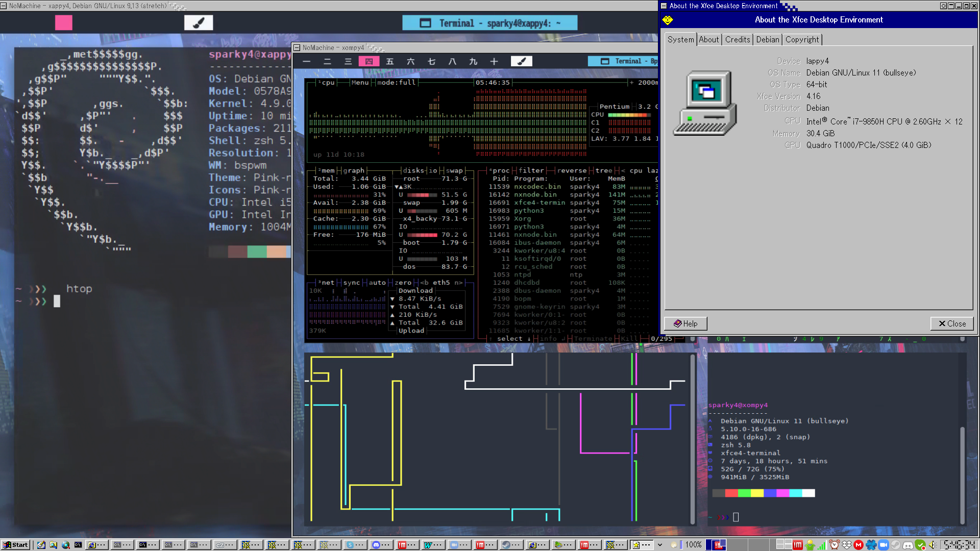The image size is (980, 551).
Task: Open the Start menu
Action: tap(15, 545)
